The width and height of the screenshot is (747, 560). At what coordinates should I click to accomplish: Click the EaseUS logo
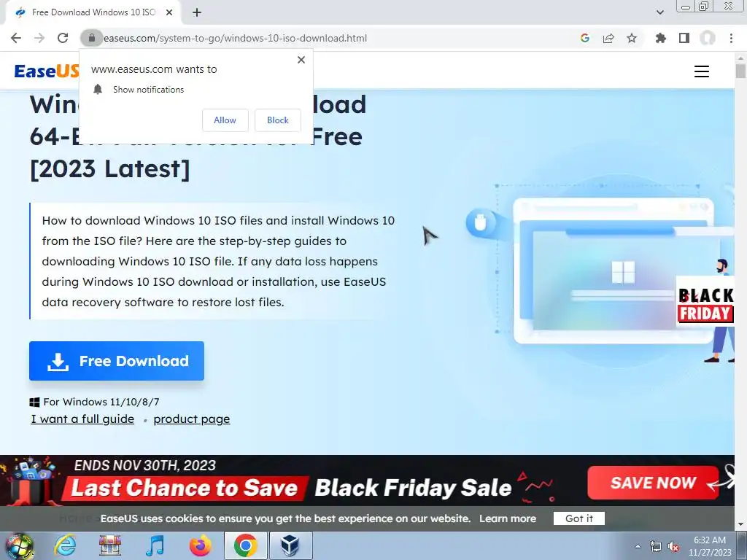click(x=47, y=71)
